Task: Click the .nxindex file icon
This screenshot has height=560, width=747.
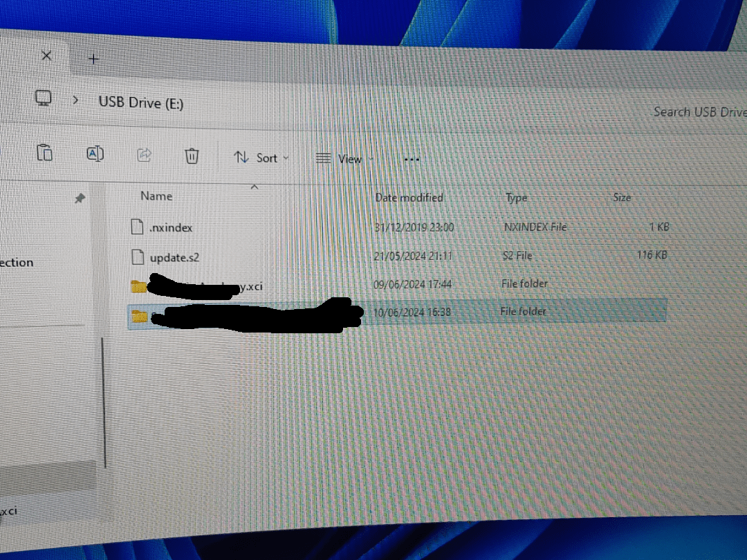Action: click(x=137, y=227)
